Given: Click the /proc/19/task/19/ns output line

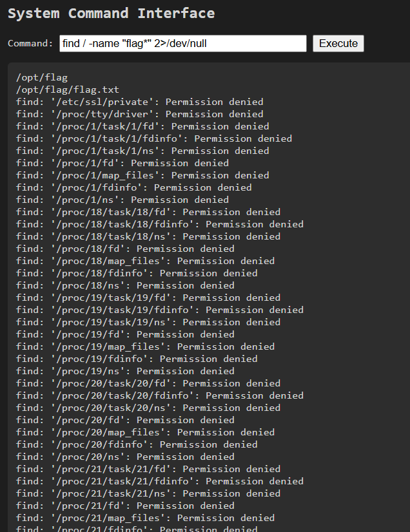Looking at the screenshot, I should 148,322.
